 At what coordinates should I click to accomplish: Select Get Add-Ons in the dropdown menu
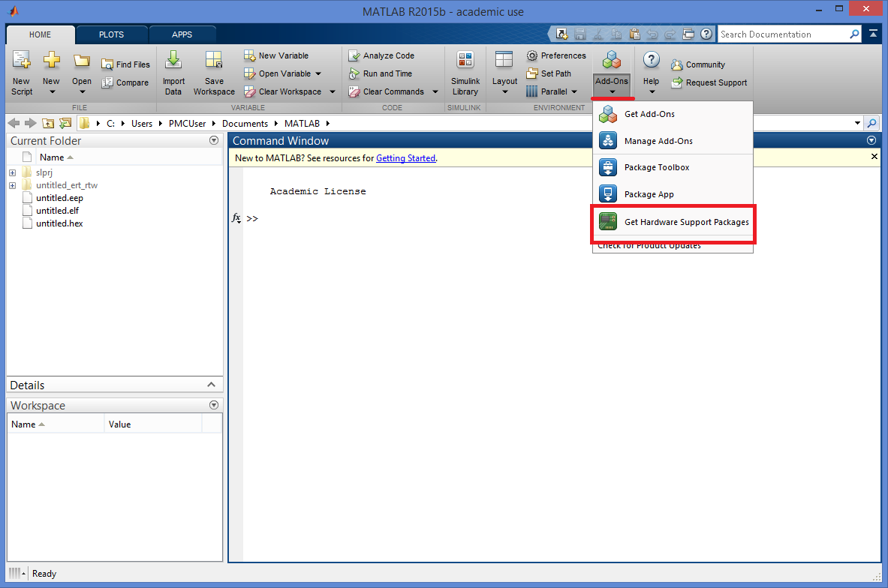point(649,114)
